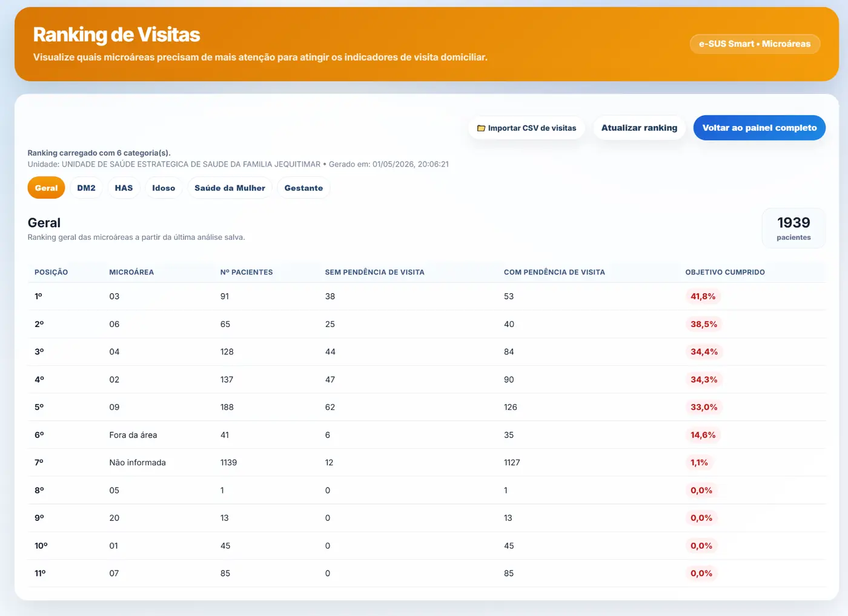The image size is (848, 616).
Task: Click the Fora da área cell
Action: [x=133, y=435]
